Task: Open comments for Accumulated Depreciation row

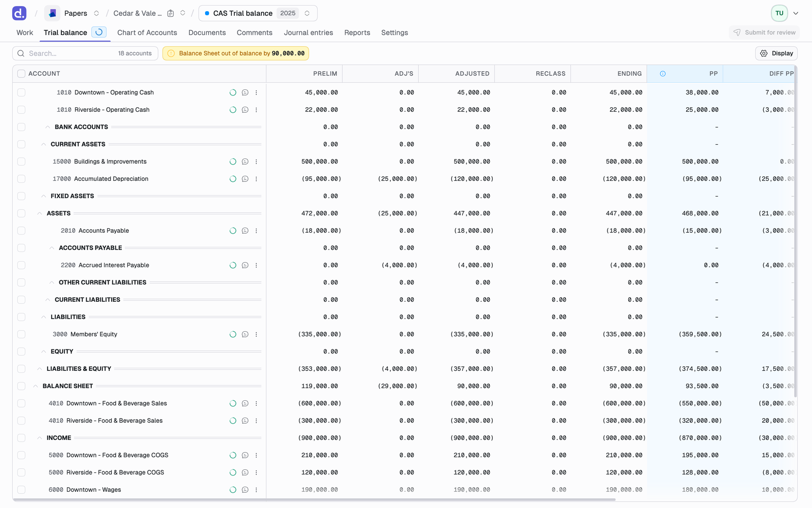Action: [245, 179]
